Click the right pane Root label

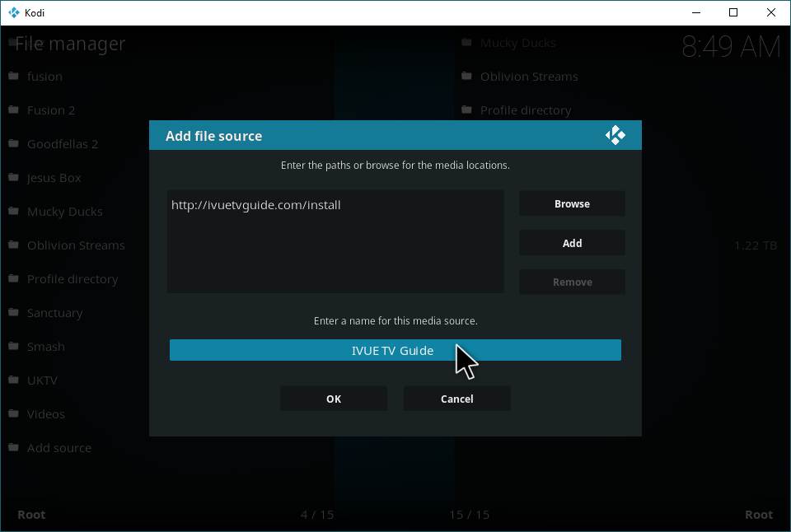(759, 515)
